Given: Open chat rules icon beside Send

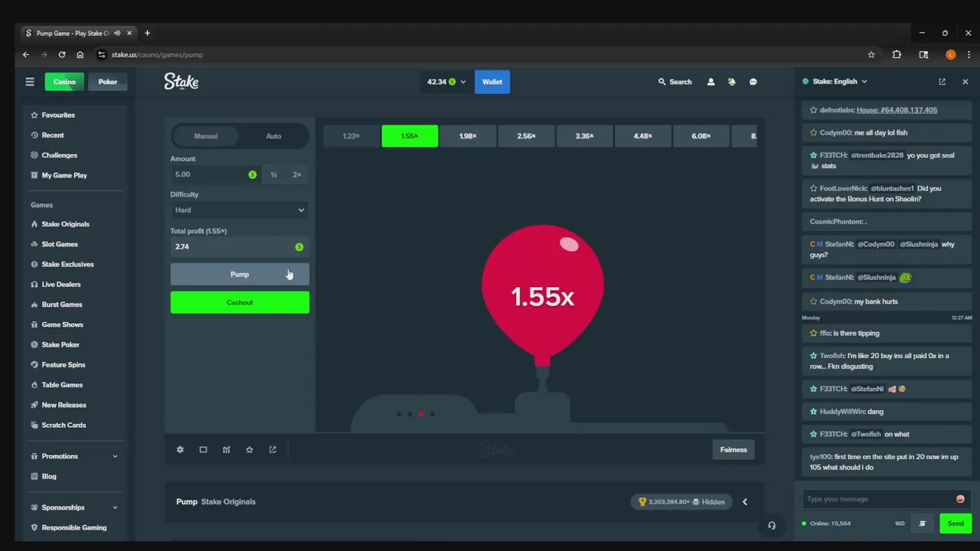Looking at the screenshot, I should click(x=923, y=523).
